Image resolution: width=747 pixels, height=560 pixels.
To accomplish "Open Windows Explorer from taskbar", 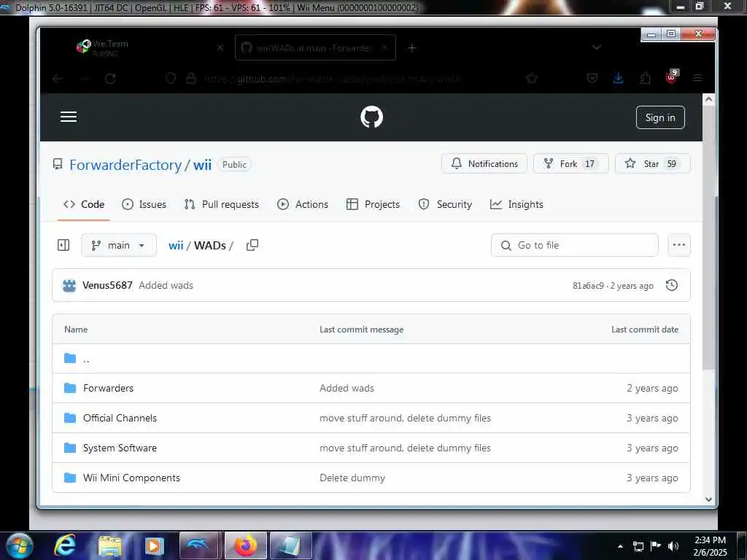I will pyautogui.click(x=110, y=546).
